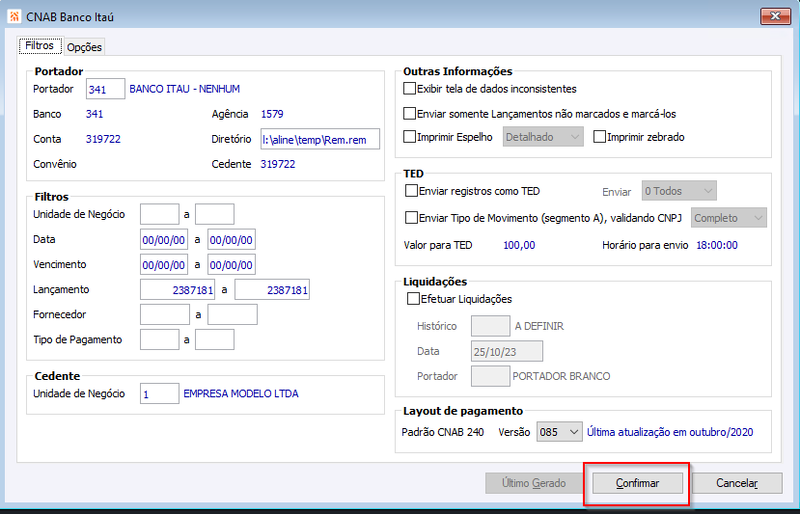Click the CNAB Banco Itaú app icon
The width and height of the screenshot is (800, 514).
click(x=14, y=16)
